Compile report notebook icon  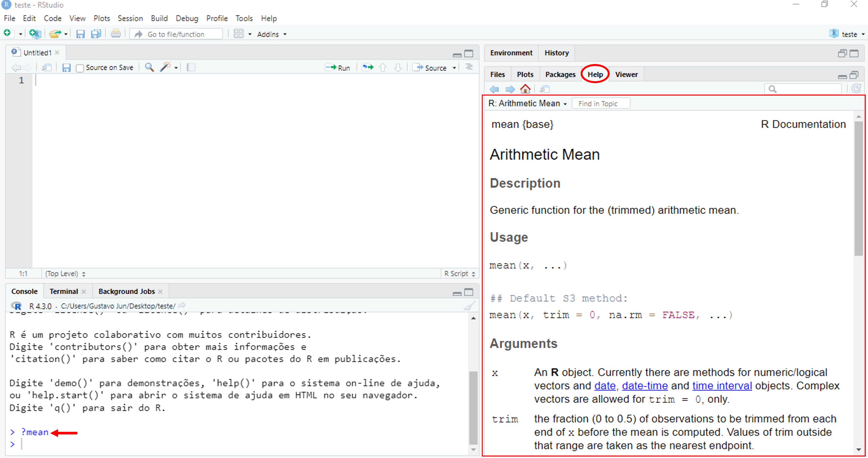(x=191, y=67)
